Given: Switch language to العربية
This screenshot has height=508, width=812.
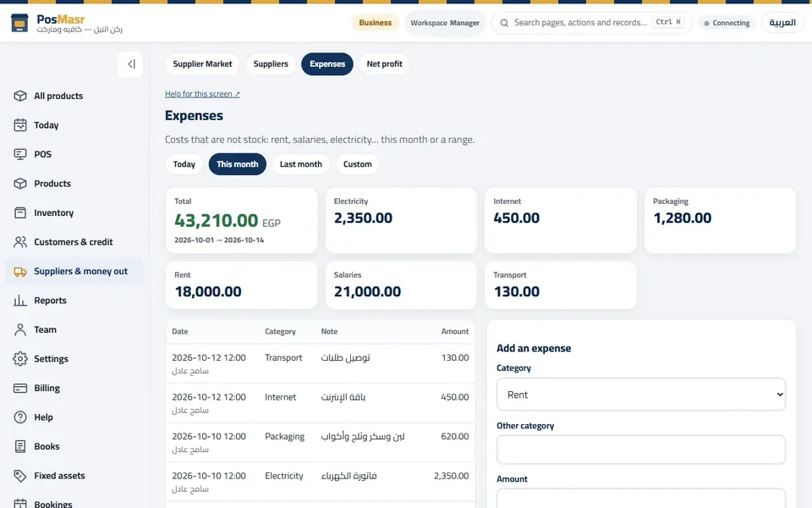Looking at the screenshot, I should point(782,23).
